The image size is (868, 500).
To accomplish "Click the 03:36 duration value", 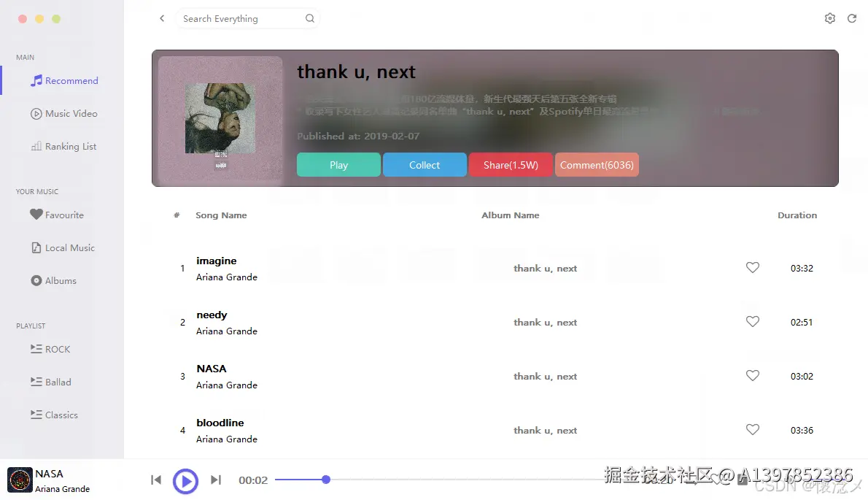I will [x=802, y=430].
